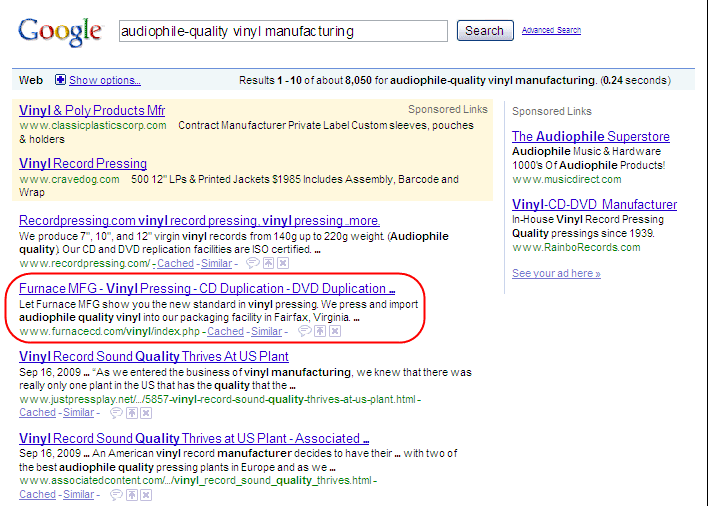Open Furnace MFG Vinyl Pressing result title

(207, 288)
